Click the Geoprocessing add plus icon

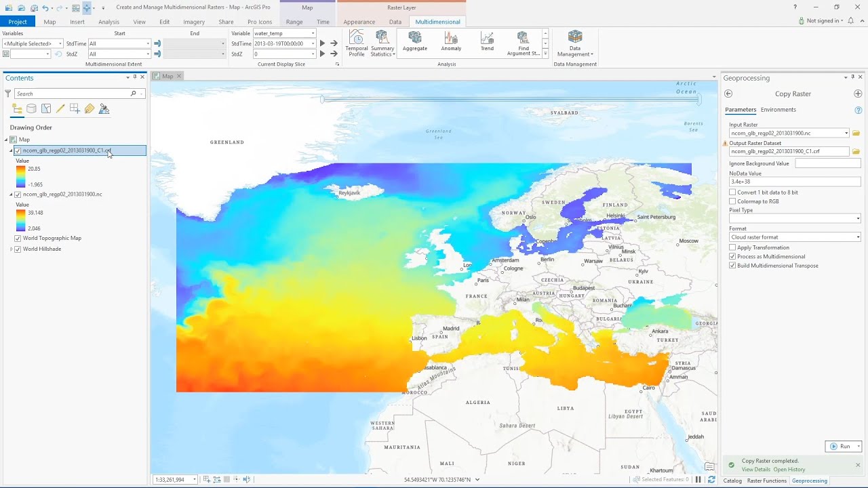pos(858,94)
